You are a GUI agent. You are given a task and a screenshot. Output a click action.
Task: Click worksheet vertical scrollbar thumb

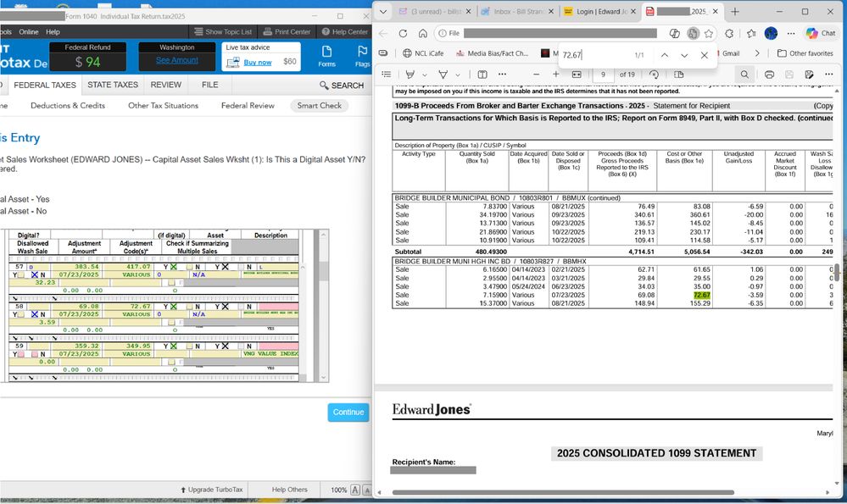324,271
